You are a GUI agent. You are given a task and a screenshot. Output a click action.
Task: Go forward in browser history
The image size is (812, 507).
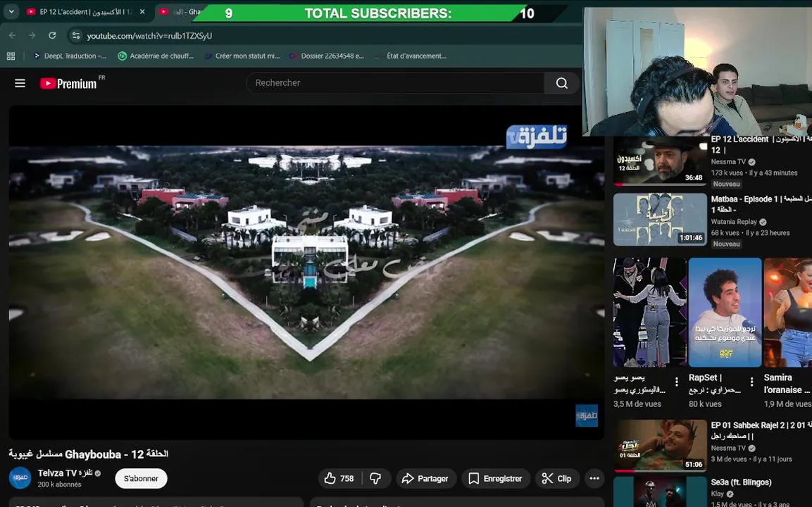(x=32, y=36)
